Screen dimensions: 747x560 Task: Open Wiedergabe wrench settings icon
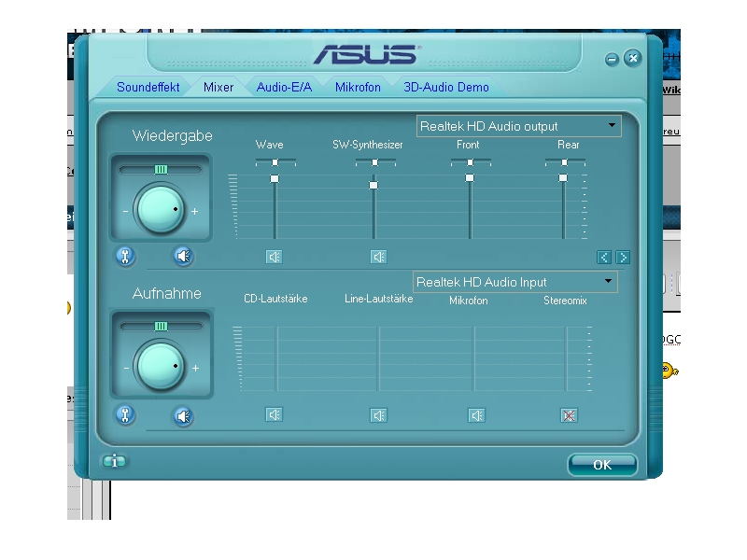(x=125, y=256)
